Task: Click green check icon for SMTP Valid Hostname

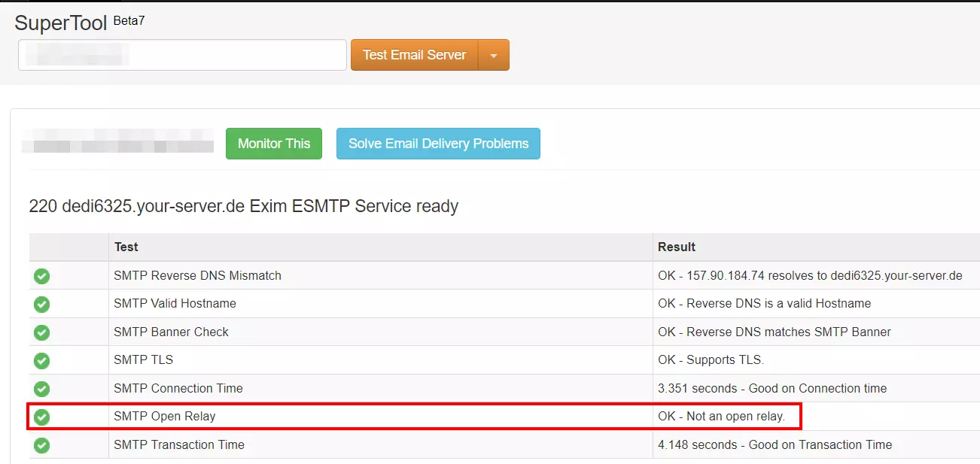Action: click(41, 304)
